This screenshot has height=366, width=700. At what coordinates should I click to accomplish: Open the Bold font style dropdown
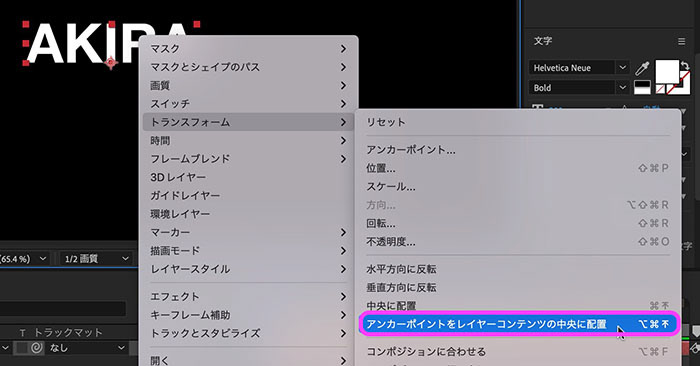coord(579,87)
